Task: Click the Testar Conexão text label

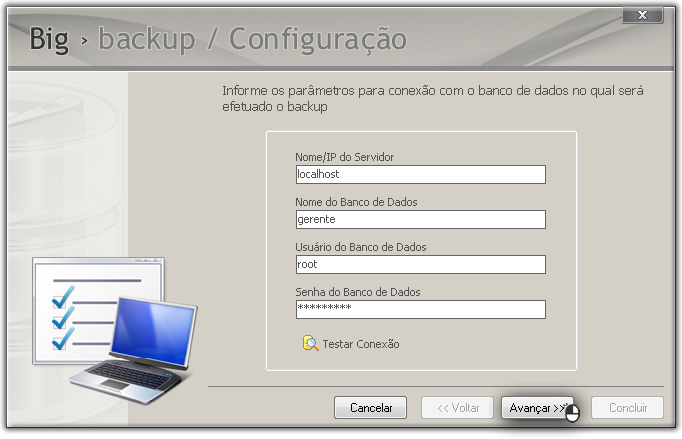Action: click(x=361, y=344)
